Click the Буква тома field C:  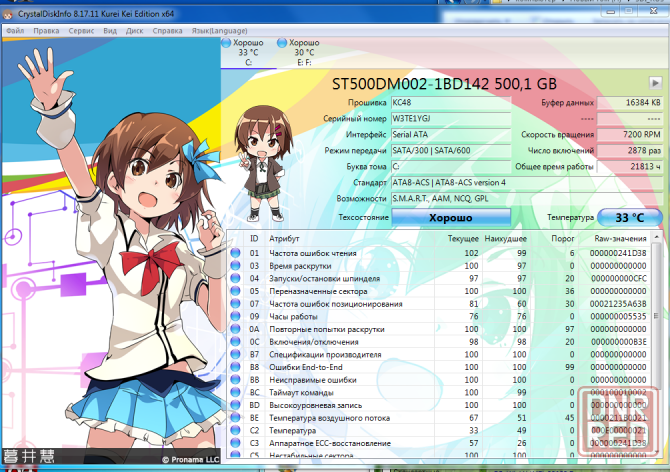(451, 167)
